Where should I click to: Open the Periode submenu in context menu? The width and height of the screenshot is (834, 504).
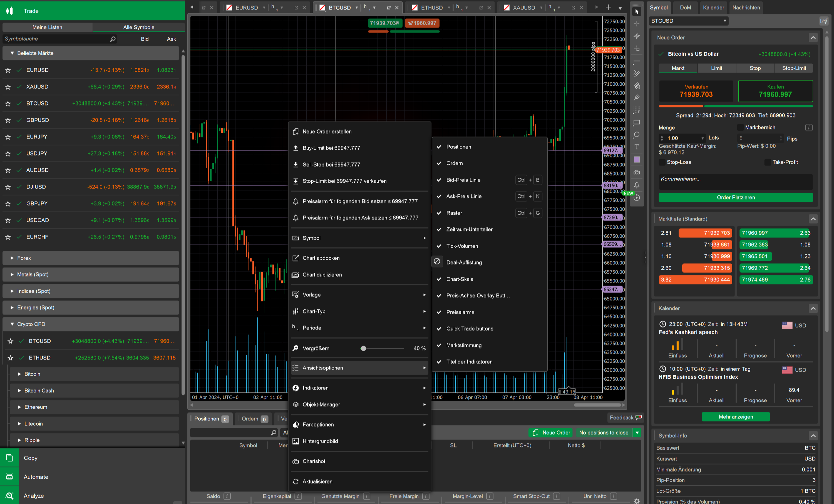358,328
